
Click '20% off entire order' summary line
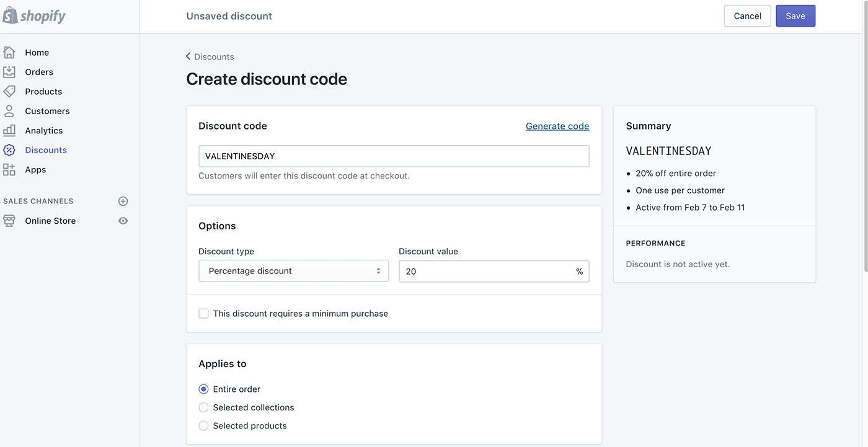[x=676, y=174]
